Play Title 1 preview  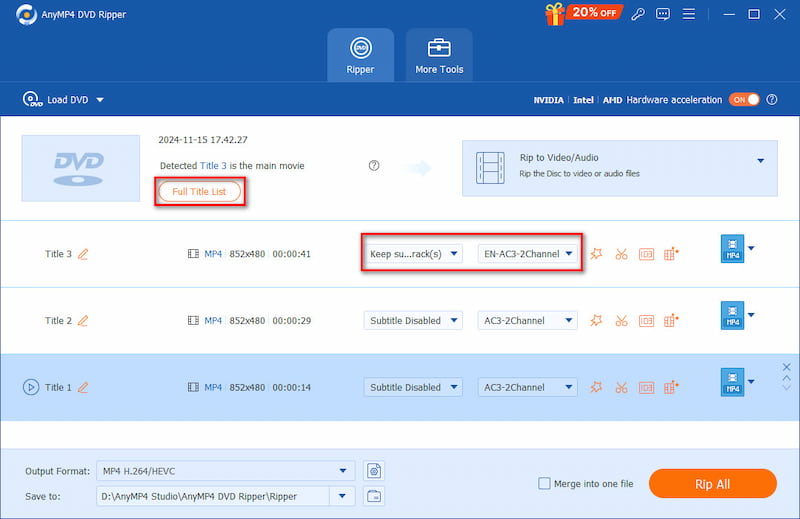pos(30,387)
